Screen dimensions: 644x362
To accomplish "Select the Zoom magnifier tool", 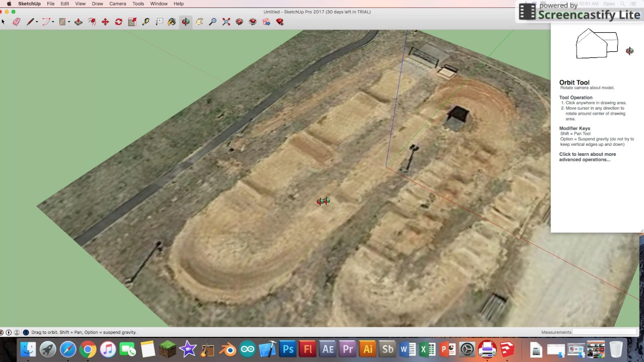I will 213,22.
